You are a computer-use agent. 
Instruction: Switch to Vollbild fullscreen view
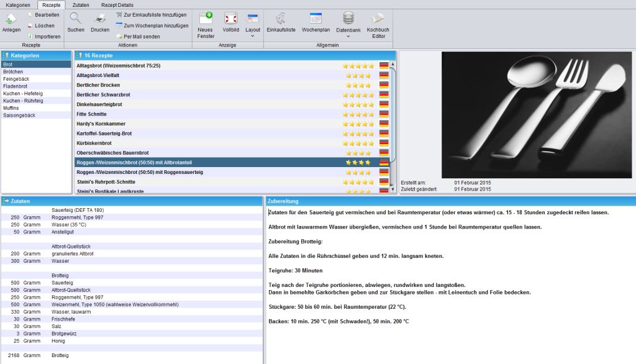click(x=230, y=18)
